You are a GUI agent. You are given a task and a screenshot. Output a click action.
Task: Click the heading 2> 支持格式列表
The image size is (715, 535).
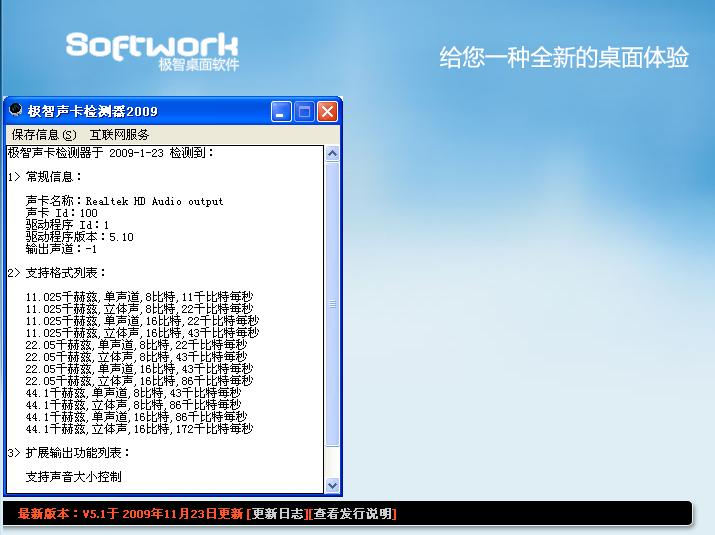coord(57,273)
